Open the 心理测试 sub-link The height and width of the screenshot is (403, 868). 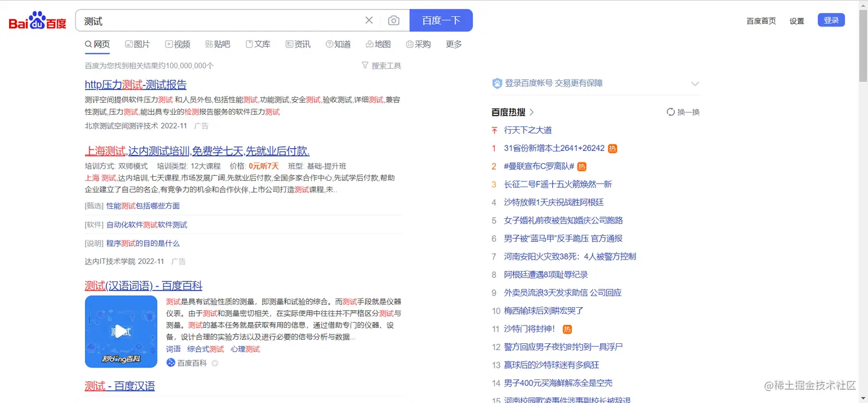pyautogui.click(x=245, y=349)
